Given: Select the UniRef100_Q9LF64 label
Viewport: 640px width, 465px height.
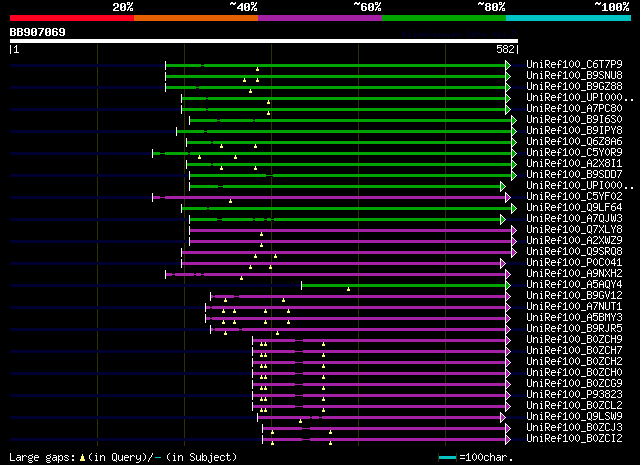Looking at the screenshot, I should coord(574,207).
